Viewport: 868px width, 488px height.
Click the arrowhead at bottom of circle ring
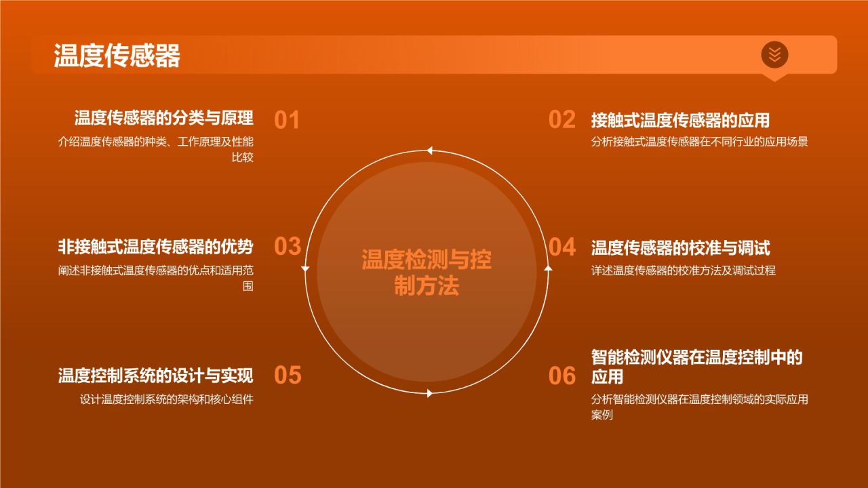click(x=429, y=393)
